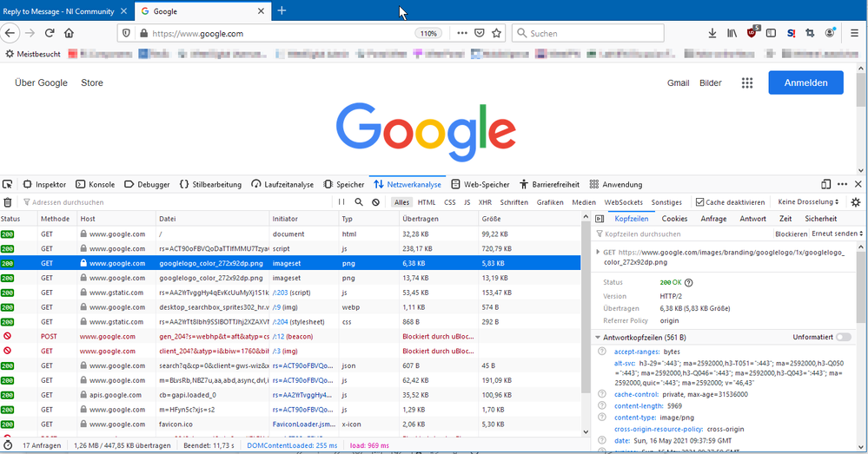
Task: Open the network search magnifier
Action: 359,202
